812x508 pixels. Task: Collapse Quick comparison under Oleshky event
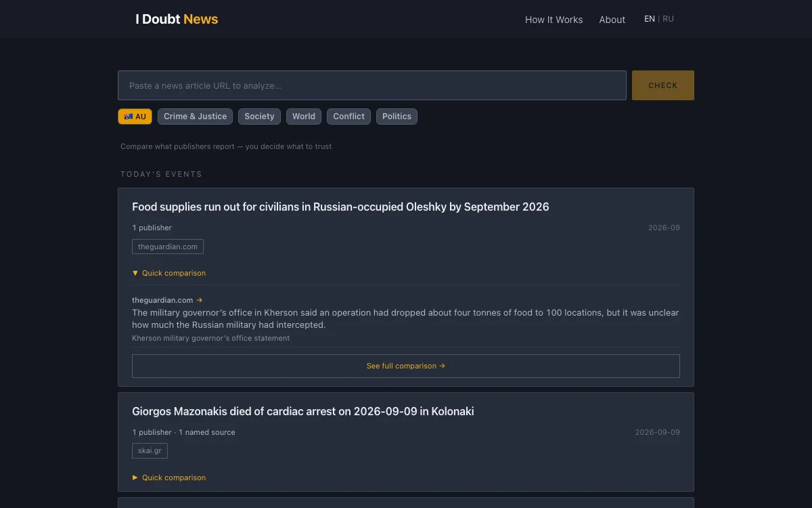[x=169, y=273]
